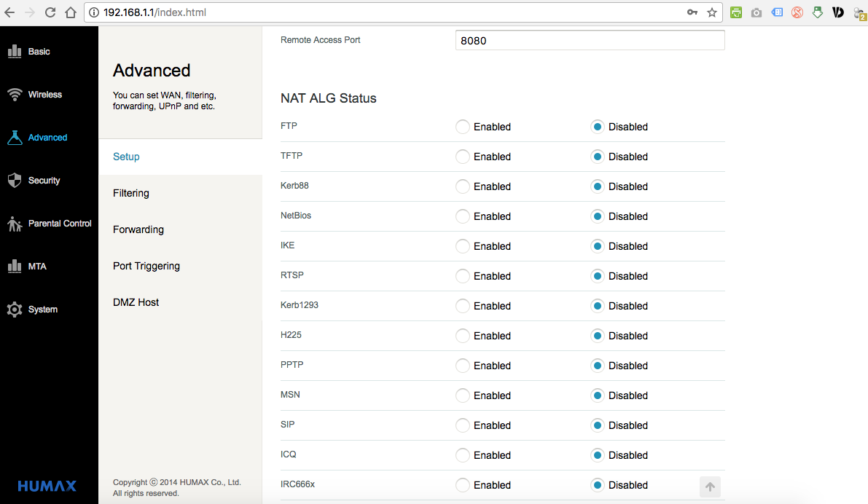Bookmark this page using the star icon
The height and width of the screenshot is (504, 868).
(712, 12)
